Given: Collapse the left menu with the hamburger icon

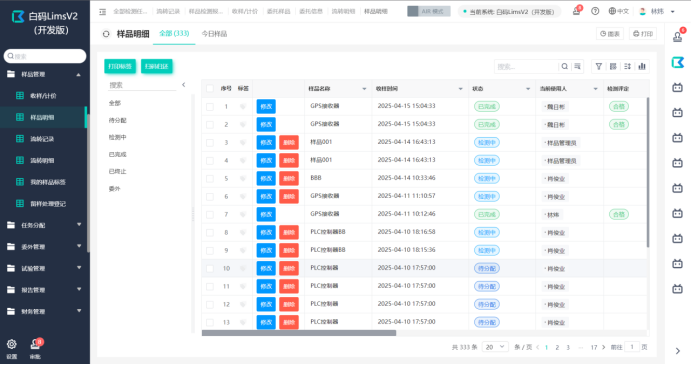Looking at the screenshot, I should [x=102, y=12].
